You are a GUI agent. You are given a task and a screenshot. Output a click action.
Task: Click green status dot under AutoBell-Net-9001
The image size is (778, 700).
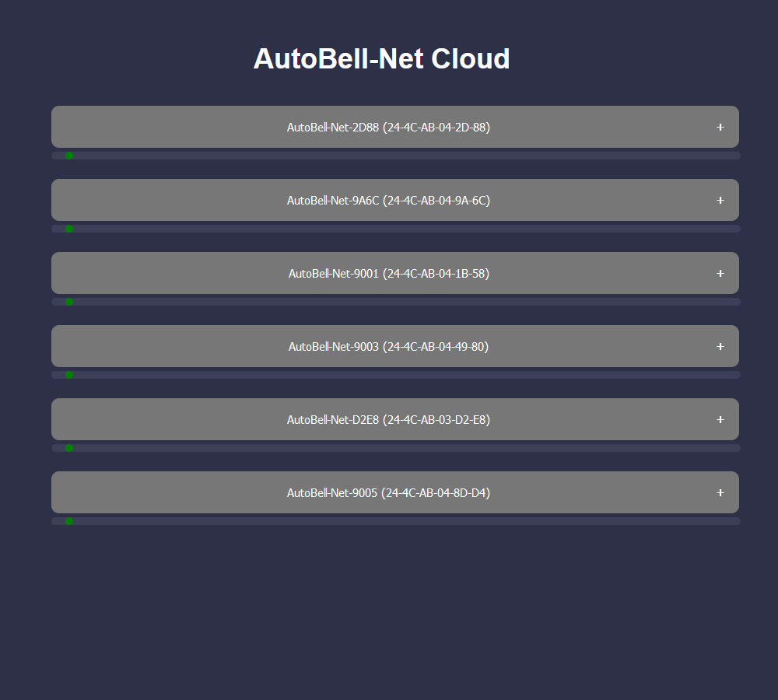[69, 302]
